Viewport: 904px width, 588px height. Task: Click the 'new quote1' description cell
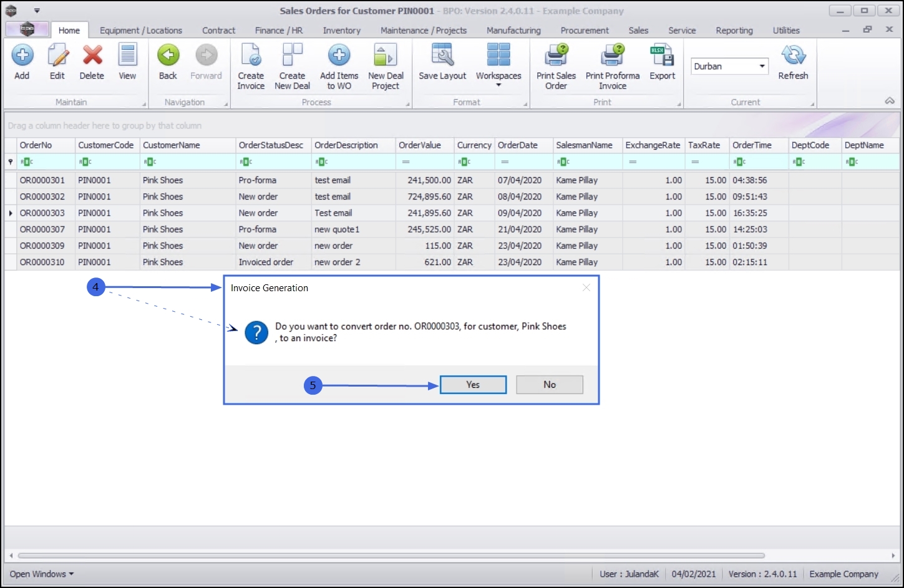point(354,229)
